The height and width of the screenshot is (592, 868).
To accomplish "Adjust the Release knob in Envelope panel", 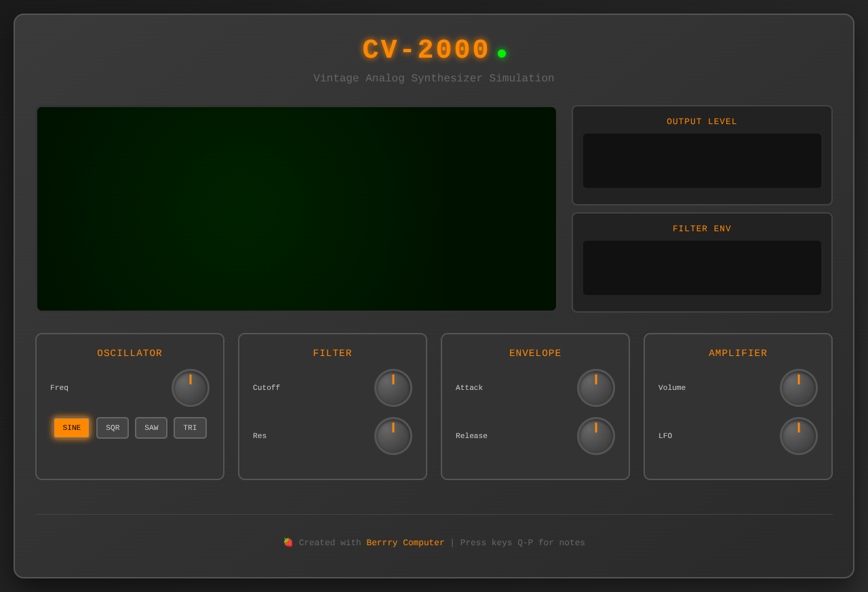I will (595, 435).
